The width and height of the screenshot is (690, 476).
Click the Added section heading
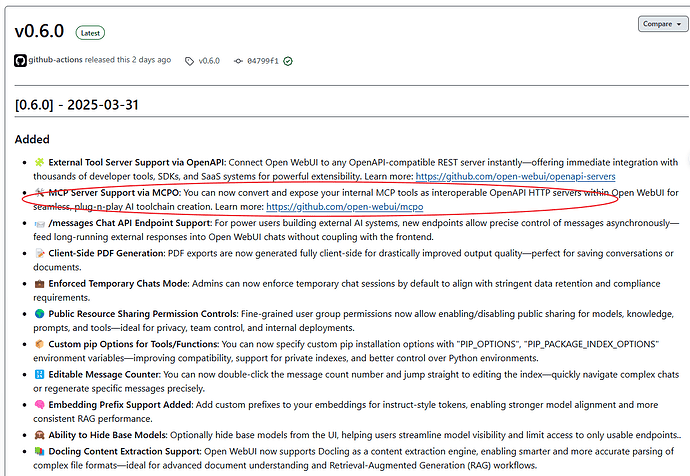coord(32,139)
